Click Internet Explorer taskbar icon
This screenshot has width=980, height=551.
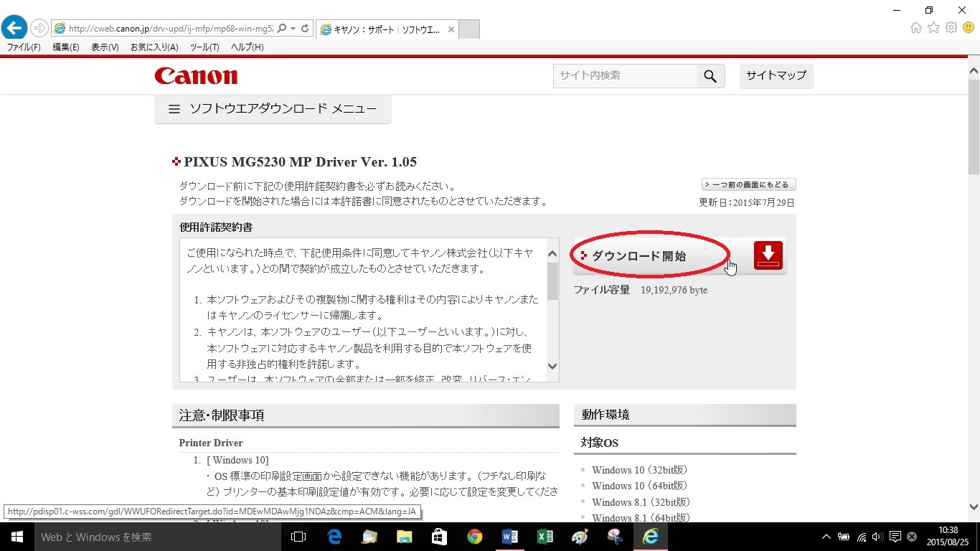pos(651,537)
